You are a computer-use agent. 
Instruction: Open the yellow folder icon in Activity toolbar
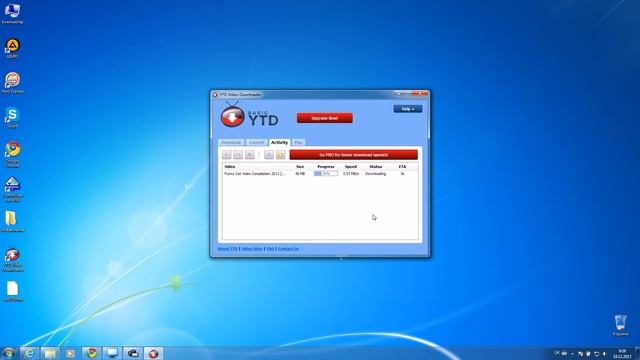pos(280,155)
